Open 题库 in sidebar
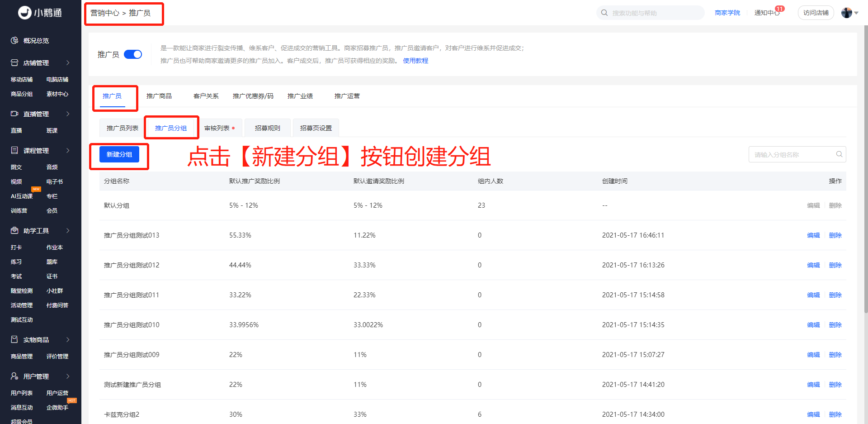Image resolution: width=868 pixels, height=424 pixels. click(x=52, y=262)
